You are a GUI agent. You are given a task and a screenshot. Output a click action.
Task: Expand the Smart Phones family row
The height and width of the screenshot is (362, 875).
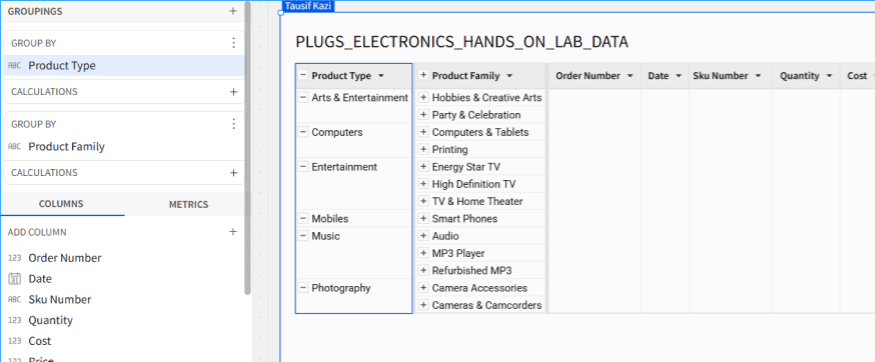pos(424,219)
